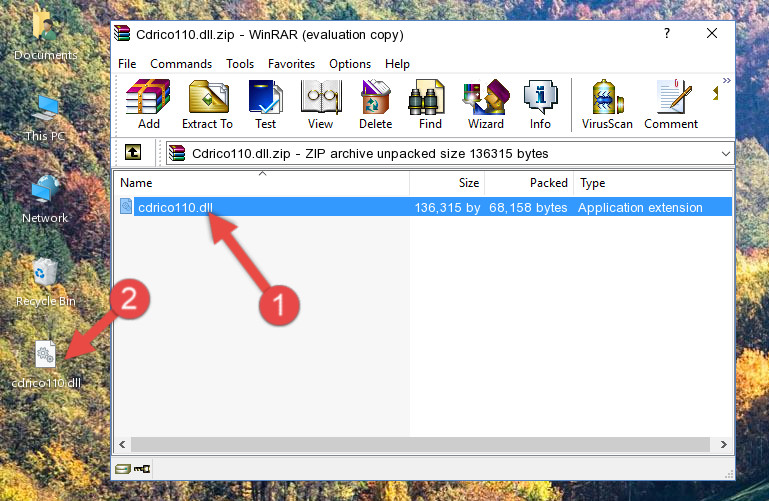Select the cdrico110.dll row name text
Screen dimensions: 769x501
(x=175, y=207)
